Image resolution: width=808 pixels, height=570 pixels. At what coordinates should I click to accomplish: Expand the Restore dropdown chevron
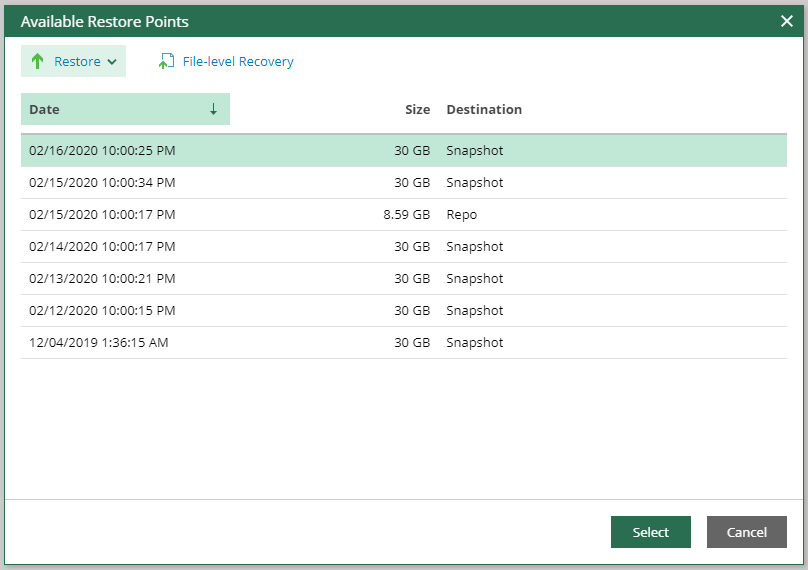click(x=112, y=62)
